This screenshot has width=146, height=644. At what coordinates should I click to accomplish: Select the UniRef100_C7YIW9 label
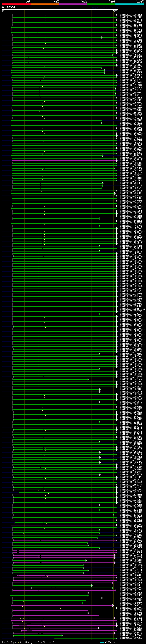click(x=131, y=354)
